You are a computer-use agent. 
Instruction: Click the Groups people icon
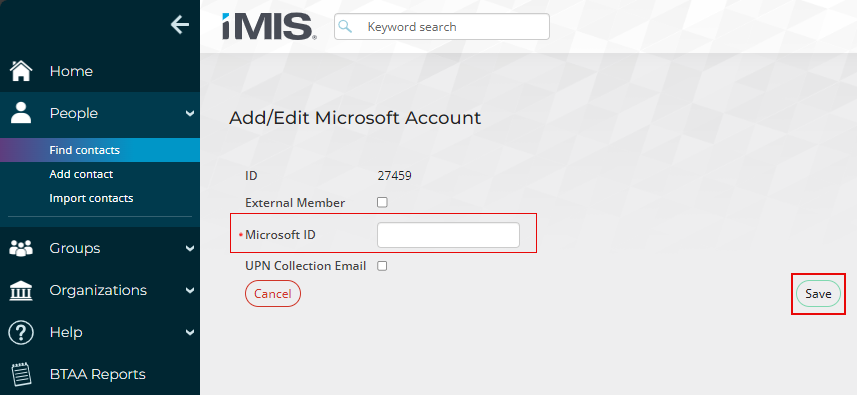21,248
